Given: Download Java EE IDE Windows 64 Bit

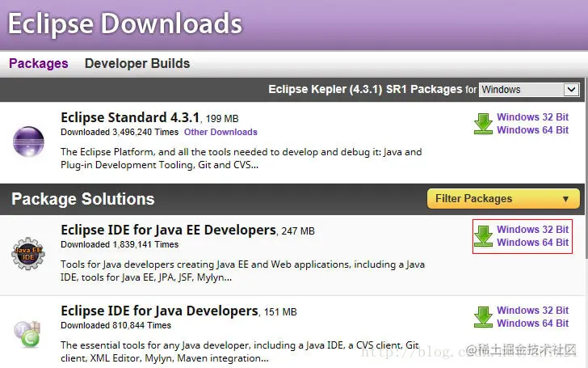Looking at the screenshot, I should tap(532, 243).
